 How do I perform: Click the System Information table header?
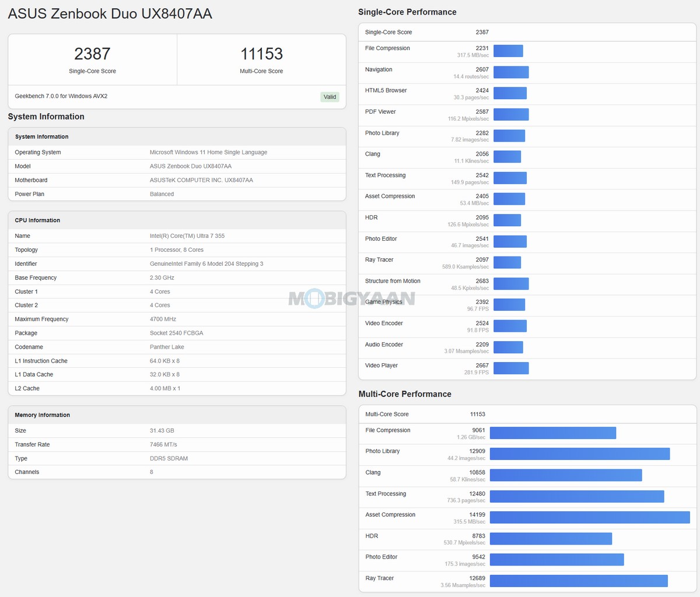177,136
